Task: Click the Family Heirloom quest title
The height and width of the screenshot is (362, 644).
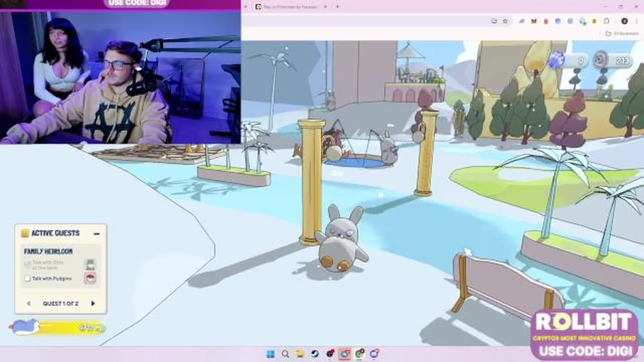Action: tap(48, 251)
